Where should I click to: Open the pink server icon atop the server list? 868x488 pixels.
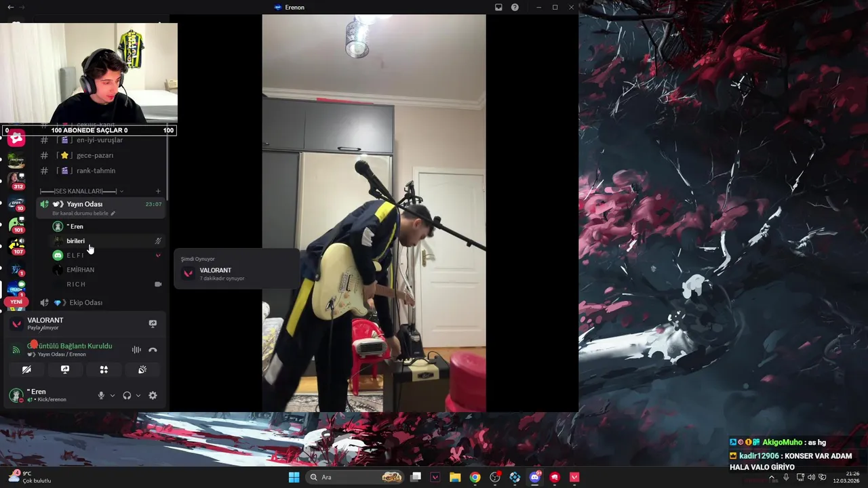(x=16, y=138)
